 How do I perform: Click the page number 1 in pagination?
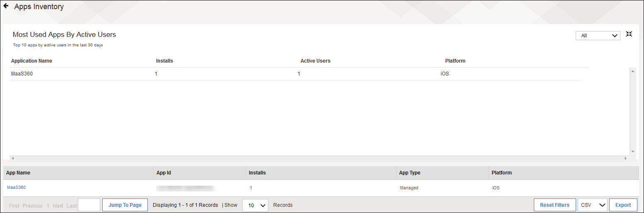point(48,206)
